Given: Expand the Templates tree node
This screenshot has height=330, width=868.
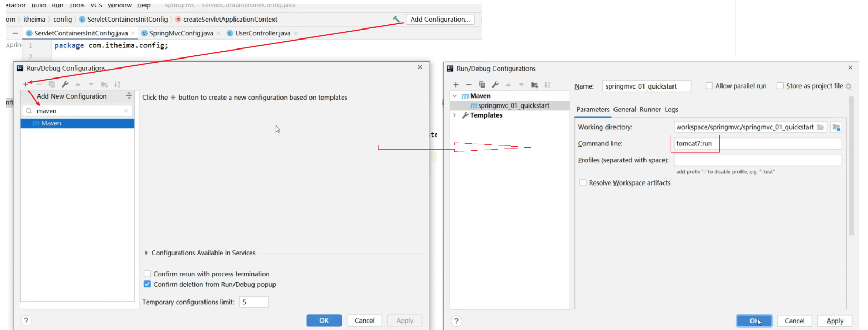Looking at the screenshot, I should click(455, 115).
